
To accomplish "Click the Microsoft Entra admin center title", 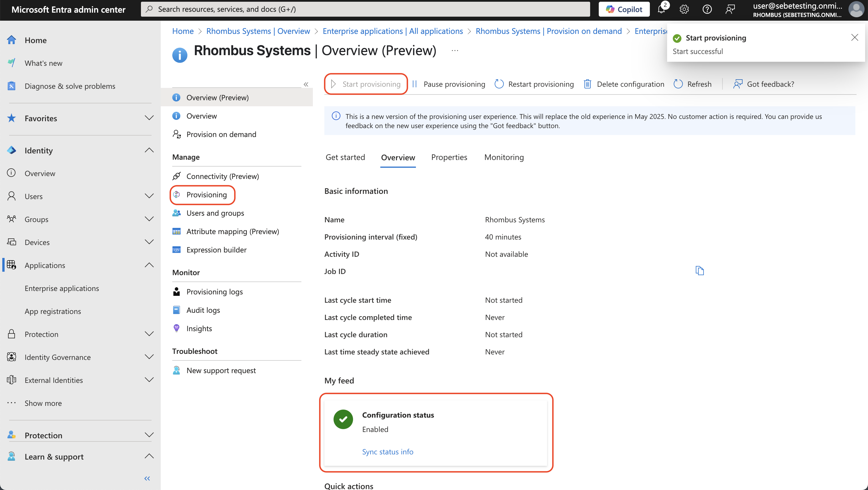I will point(68,9).
